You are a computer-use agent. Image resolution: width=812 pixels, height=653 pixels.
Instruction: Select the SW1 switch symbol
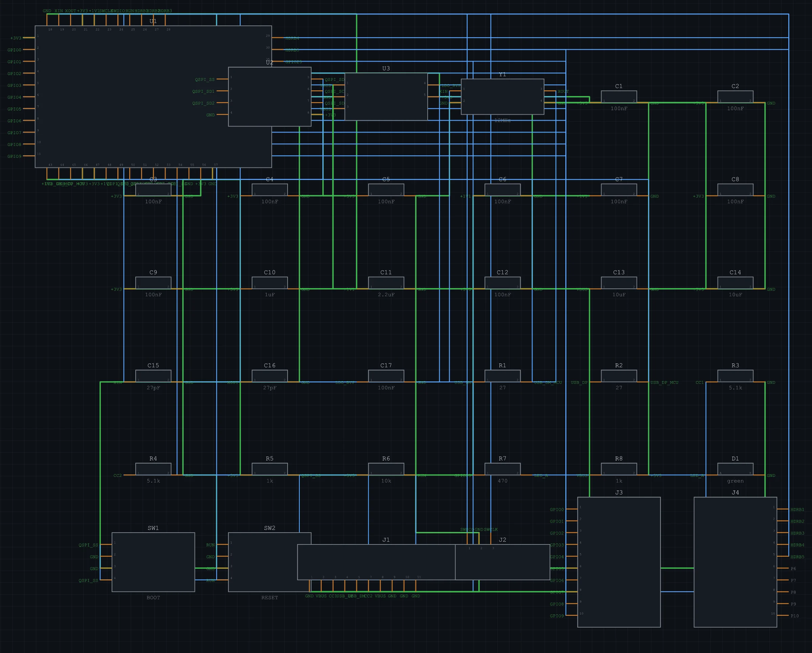pyautogui.click(x=153, y=562)
